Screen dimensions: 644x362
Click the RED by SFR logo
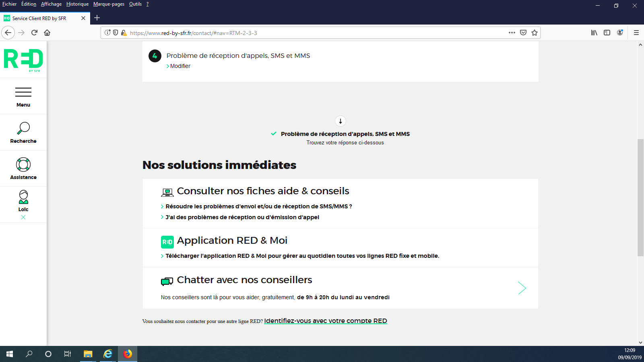(x=23, y=60)
